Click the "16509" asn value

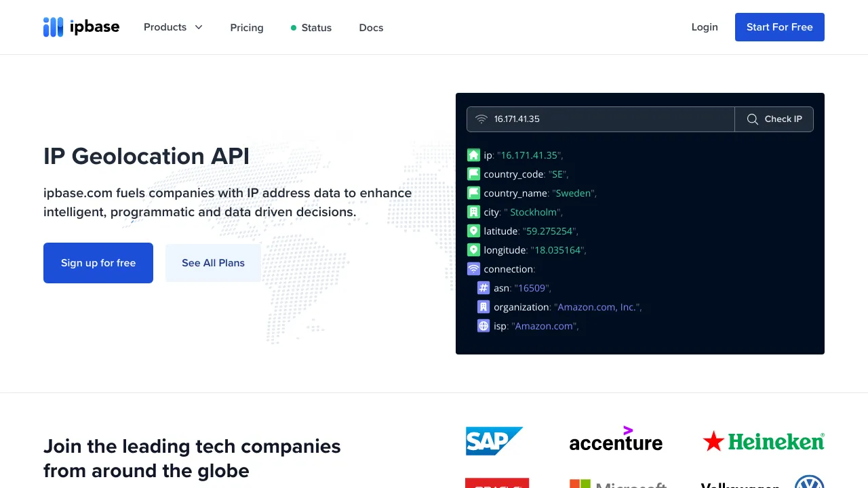coord(532,288)
